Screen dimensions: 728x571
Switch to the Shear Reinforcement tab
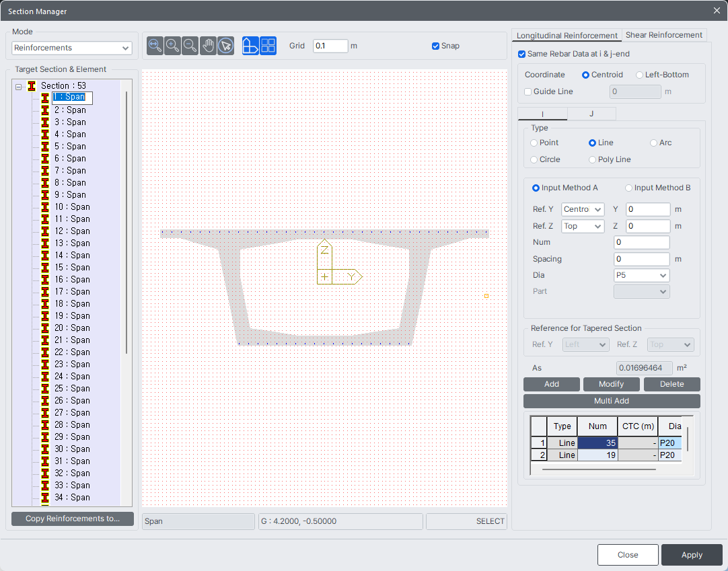[663, 35]
